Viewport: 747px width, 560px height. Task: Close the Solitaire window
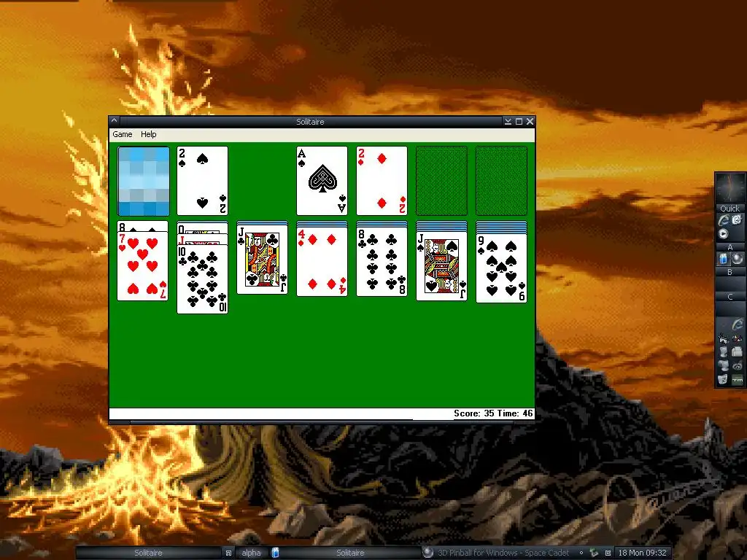point(530,122)
